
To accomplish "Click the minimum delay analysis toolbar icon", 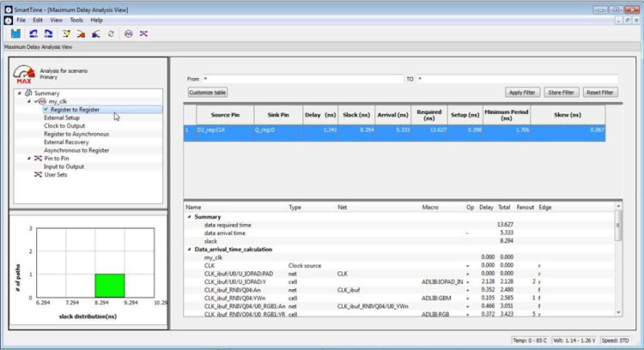I will pyautogui.click(x=95, y=33).
